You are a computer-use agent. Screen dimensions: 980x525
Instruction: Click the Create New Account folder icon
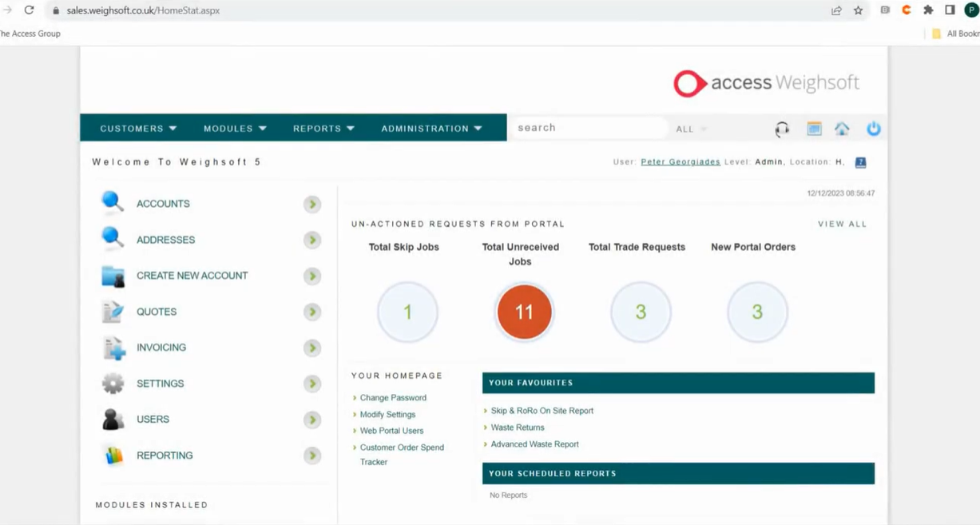click(x=112, y=275)
